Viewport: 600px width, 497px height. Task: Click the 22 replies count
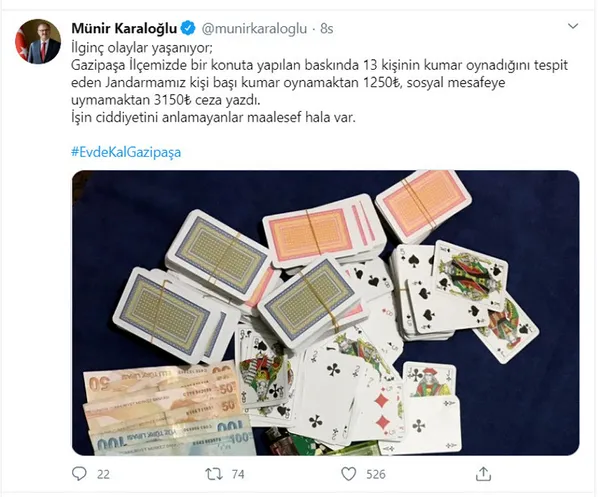(x=103, y=474)
